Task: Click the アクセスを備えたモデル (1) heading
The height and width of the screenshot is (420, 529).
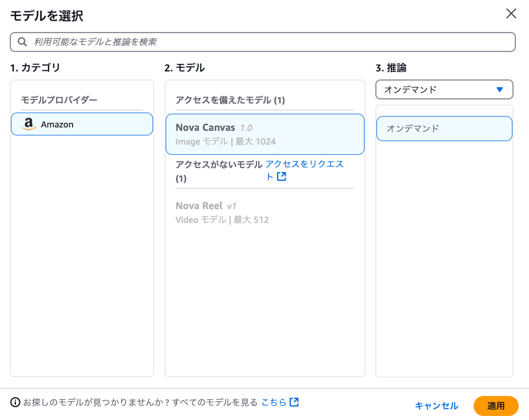Action: (230, 100)
